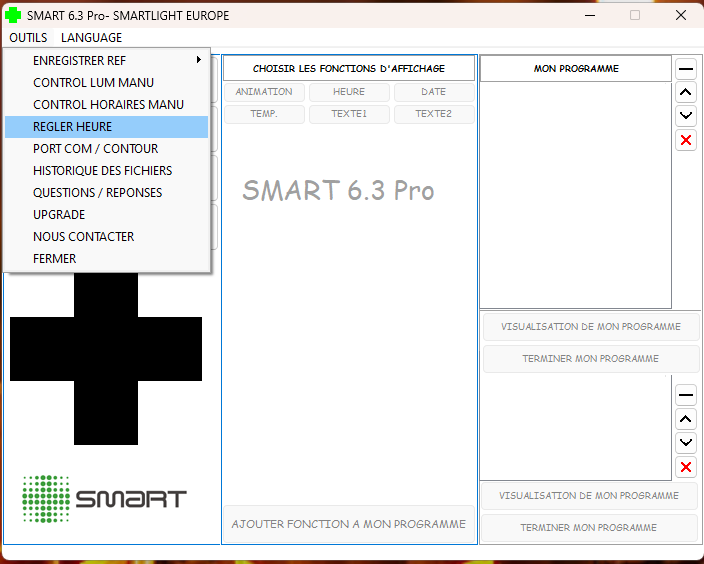Move item up in lower program list
Screen dimensions: 704x564
pyautogui.click(x=686, y=419)
